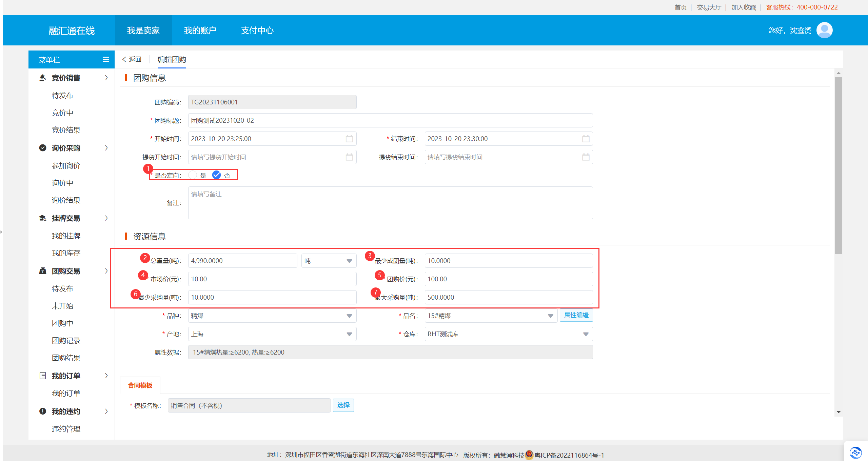The image size is (868, 461).
Task: Select the 否 radio option for 是否定向
Action: point(216,175)
